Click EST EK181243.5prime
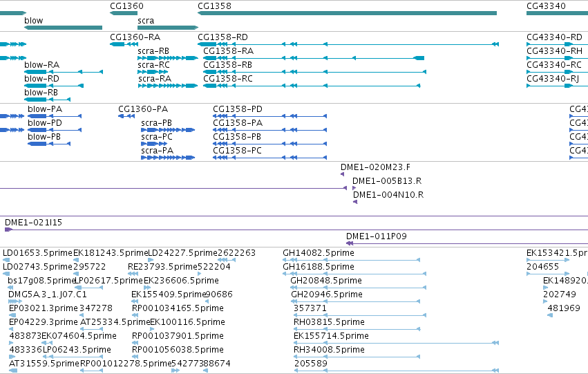Image resolution: width=588 pixels, height=374 pixels. point(111,253)
